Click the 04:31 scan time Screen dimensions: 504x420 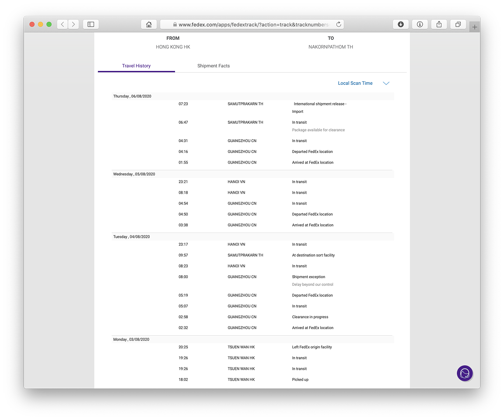pos(183,141)
